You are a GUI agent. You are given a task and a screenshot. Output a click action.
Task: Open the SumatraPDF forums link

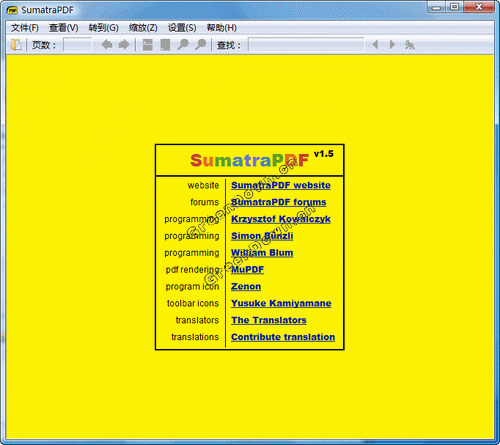click(x=279, y=202)
